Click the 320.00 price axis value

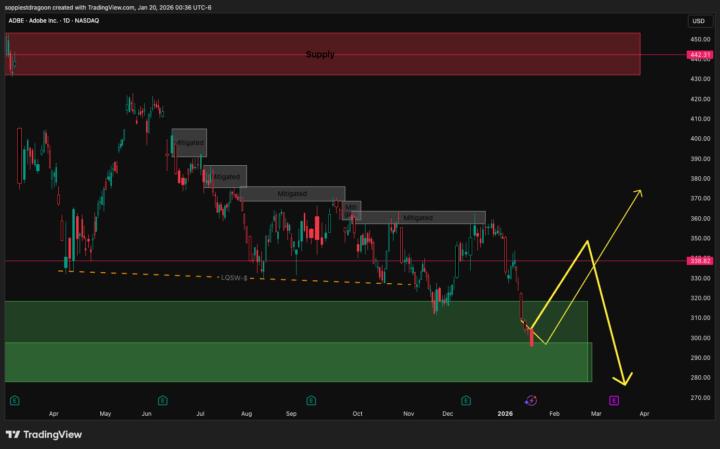pos(700,298)
